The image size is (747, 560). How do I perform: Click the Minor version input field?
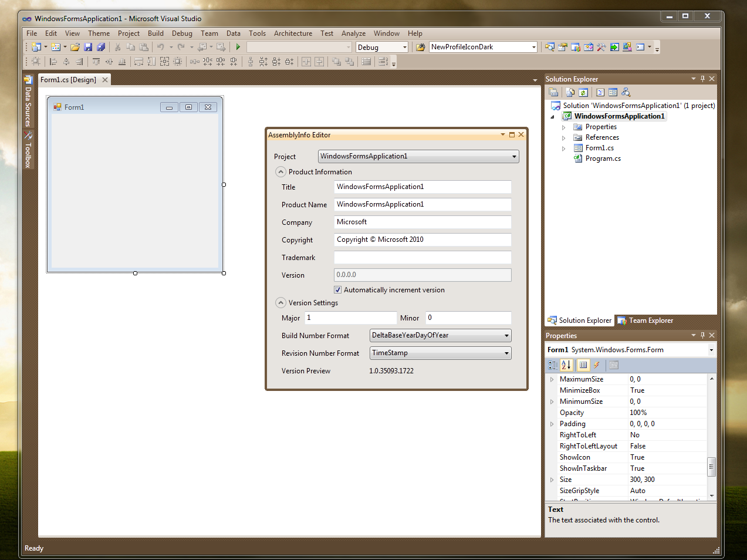click(468, 318)
